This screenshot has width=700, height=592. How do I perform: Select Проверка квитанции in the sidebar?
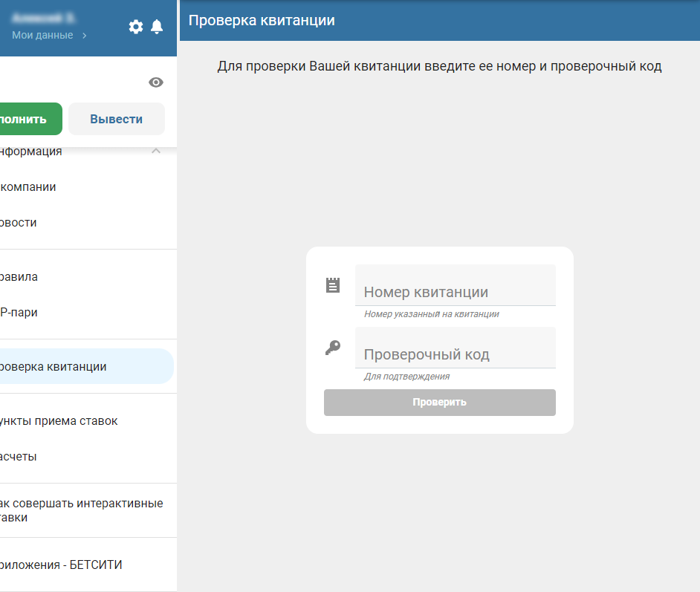85,366
